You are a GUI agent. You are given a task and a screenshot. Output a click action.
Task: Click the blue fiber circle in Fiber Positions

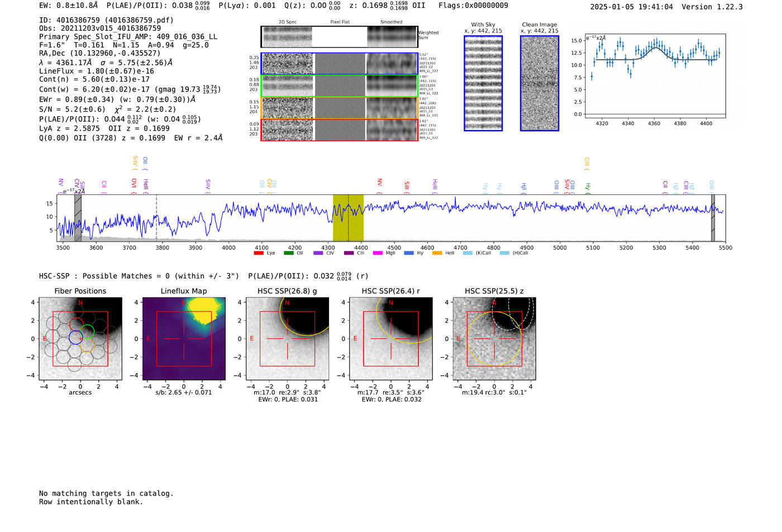[x=75, y=337]
